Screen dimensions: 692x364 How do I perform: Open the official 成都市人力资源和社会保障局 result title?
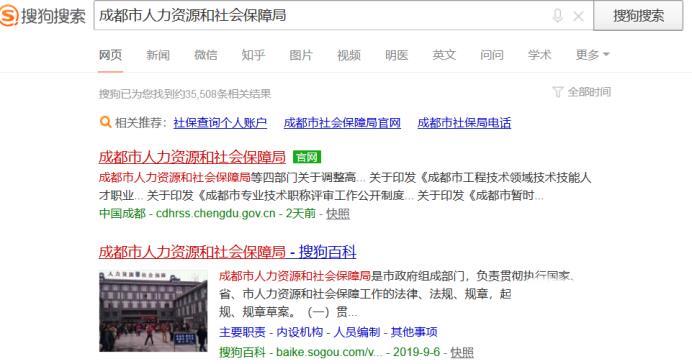[x=192, y=157]
